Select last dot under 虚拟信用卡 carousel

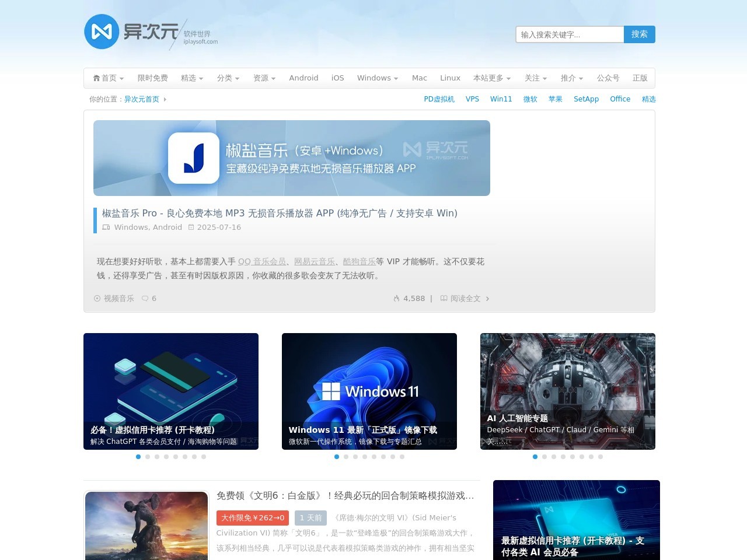204,457
